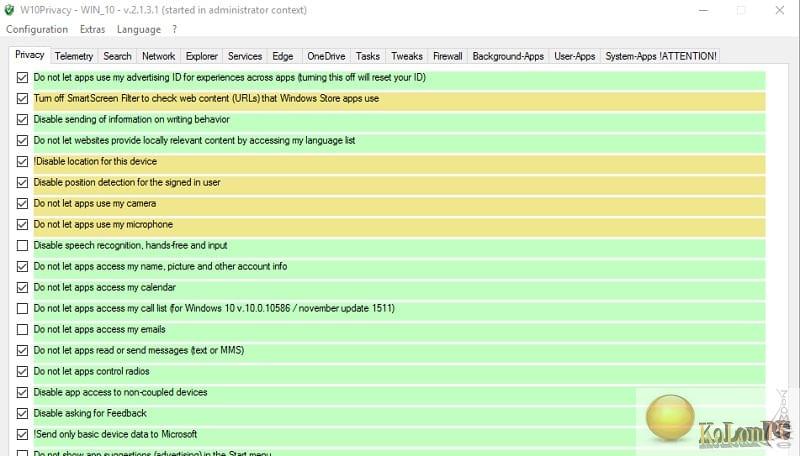Toggle read or send messages checkbox
Image resolution: width=800 pixels, height=456 pixels.
(x=22, y=350)
